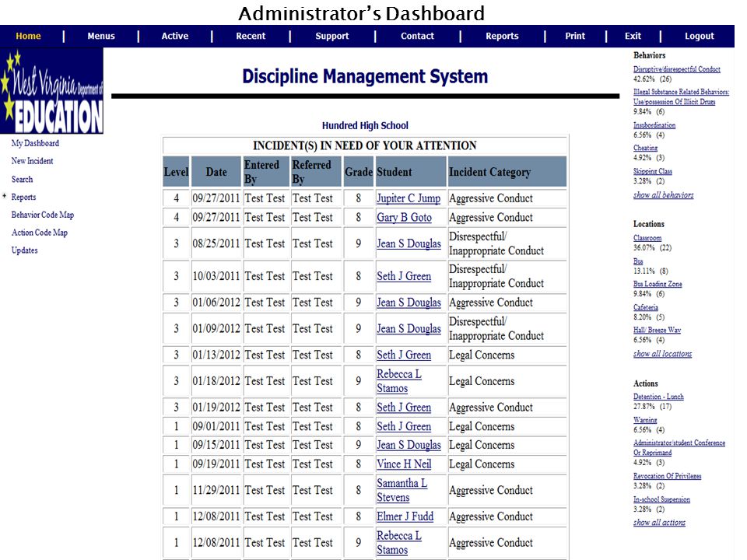Click the Level column header

coord(176,172)
